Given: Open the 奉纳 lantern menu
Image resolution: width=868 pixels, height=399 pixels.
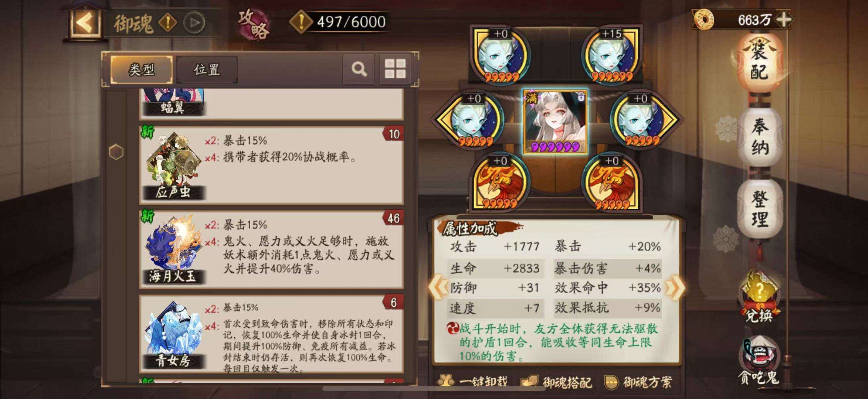Looking at the screenshot, I should (759, 137).
